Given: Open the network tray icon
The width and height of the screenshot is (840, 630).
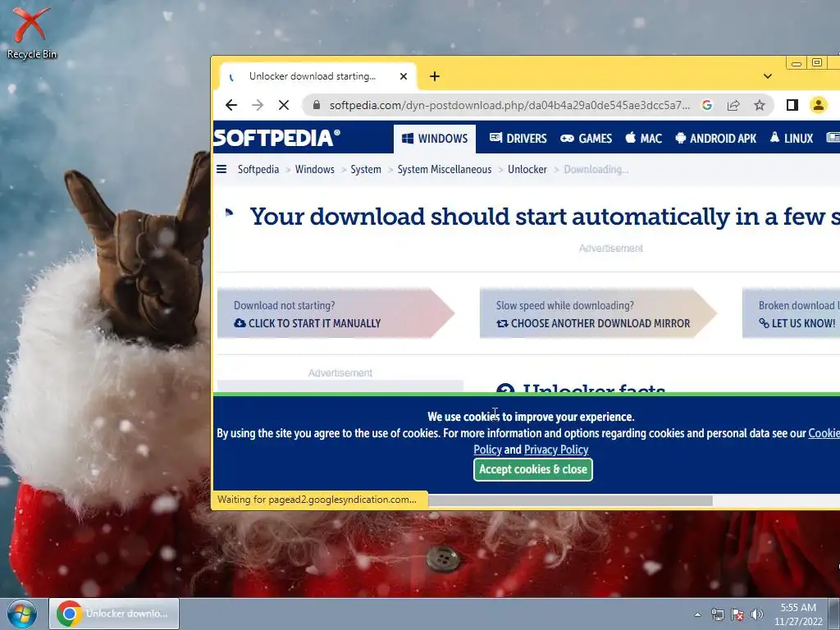Looking at the screenshot, I should [x=717, y=614].
